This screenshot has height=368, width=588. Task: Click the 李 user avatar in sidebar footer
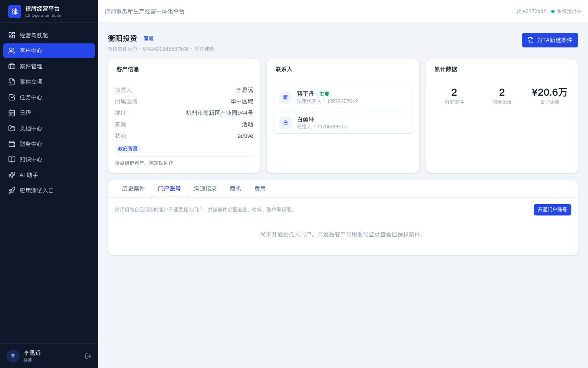point(13,356)
